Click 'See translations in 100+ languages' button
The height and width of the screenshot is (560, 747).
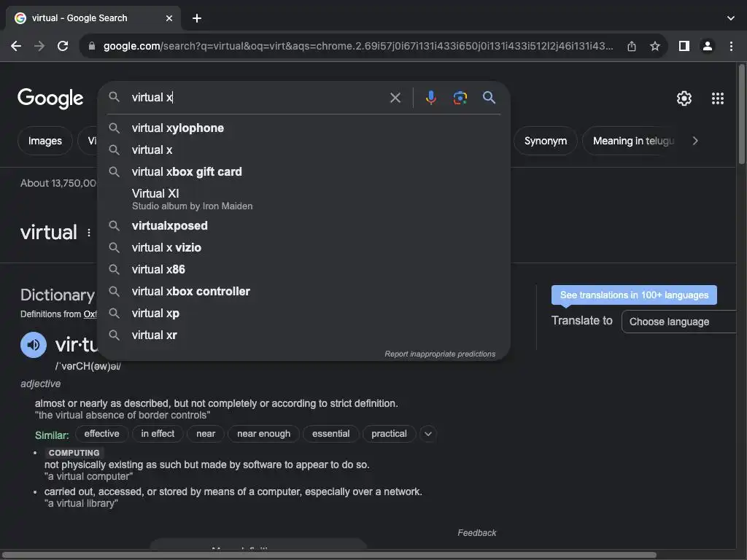pyautogui.click(x=634, y=295)
